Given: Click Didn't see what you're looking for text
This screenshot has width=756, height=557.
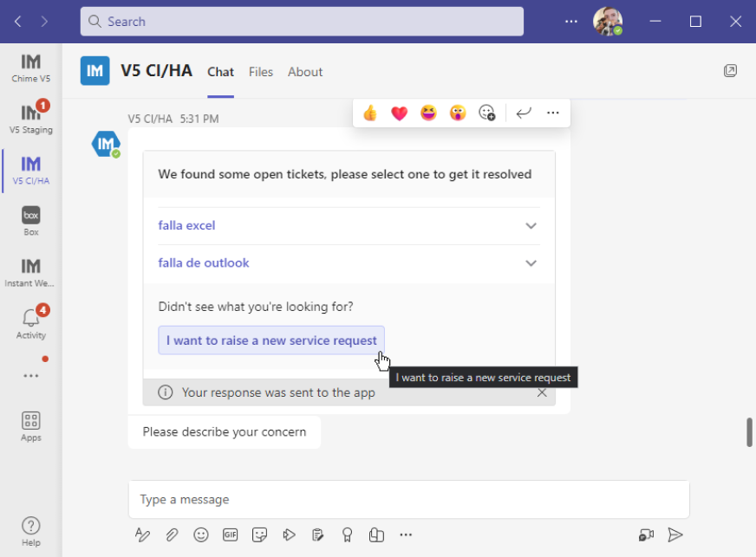Looking at the screenshot, I should (256, 307).
